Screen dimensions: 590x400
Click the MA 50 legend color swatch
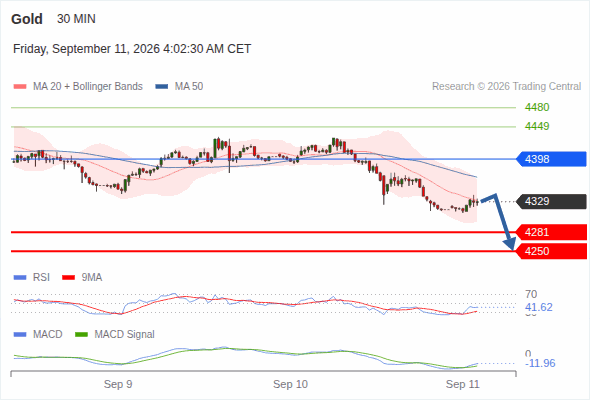point(162,87)
